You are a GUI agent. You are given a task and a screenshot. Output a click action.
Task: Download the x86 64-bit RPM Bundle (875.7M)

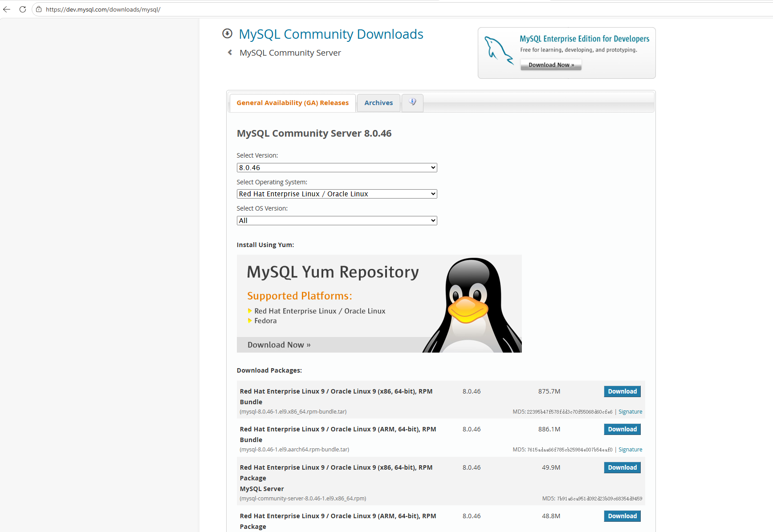click(x=622, y=391)
